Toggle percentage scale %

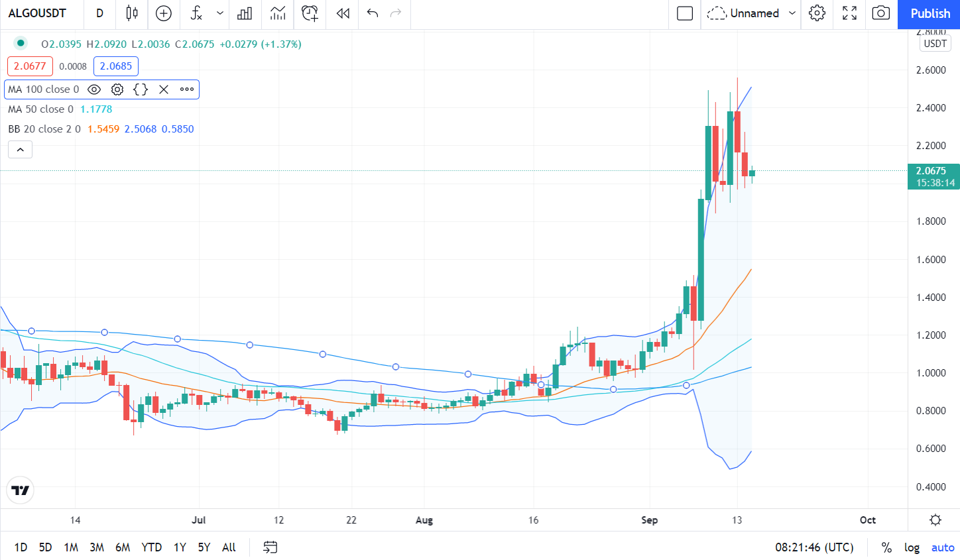point(886,547)
